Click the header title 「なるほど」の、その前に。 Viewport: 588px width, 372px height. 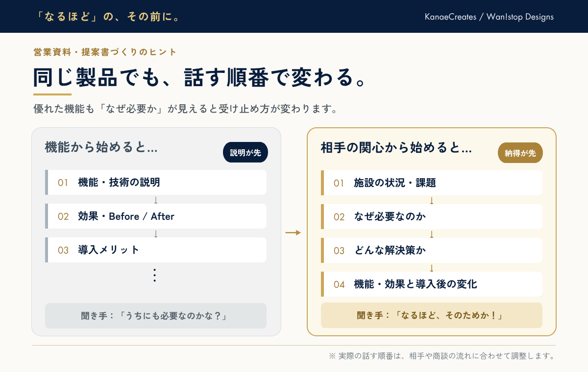(108, 17)
